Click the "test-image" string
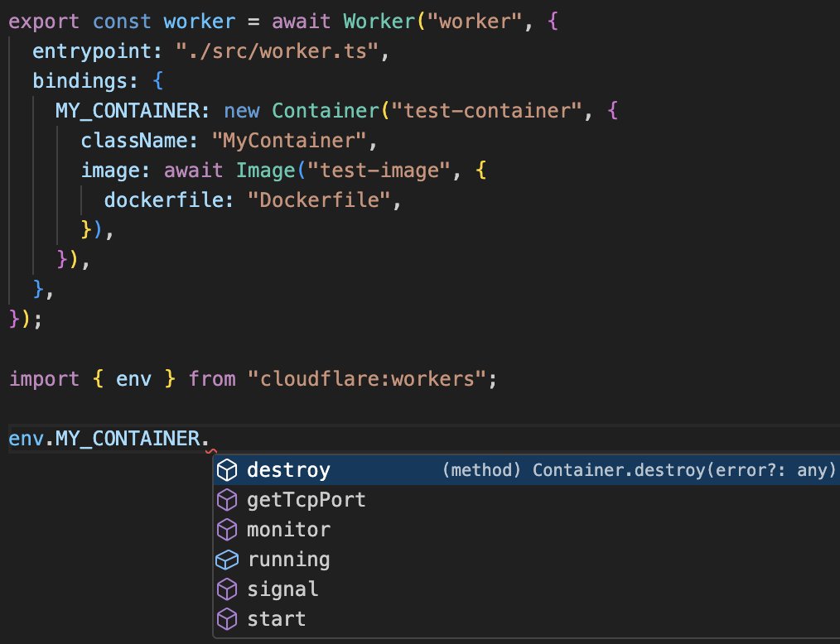The image size is (840, 644). 379,171
